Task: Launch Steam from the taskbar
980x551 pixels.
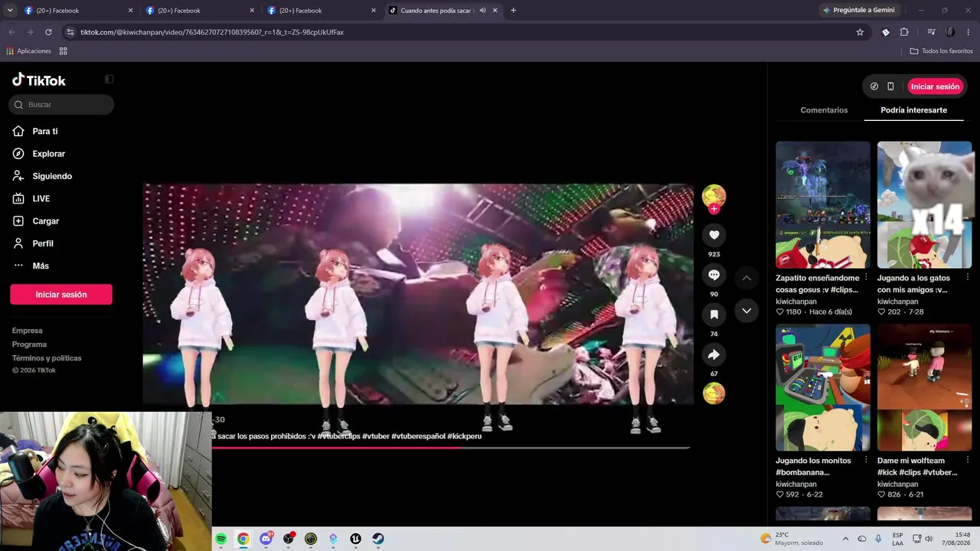Action: coord(378,539)
